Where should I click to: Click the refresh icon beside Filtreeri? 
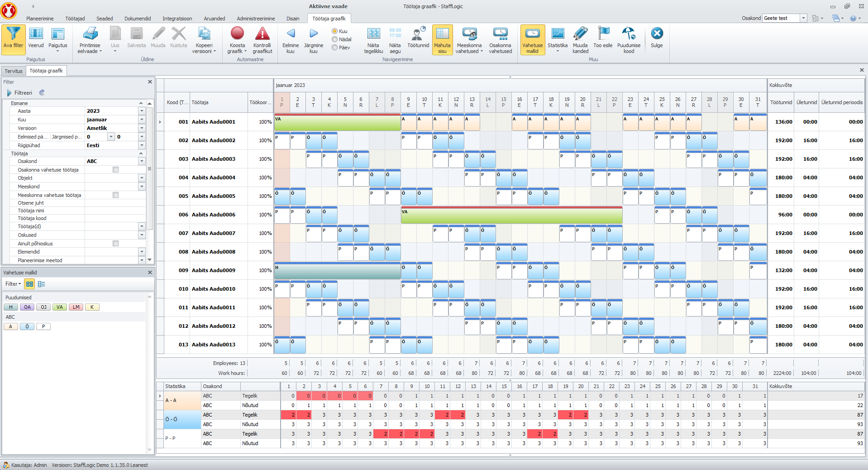[42, 92]
